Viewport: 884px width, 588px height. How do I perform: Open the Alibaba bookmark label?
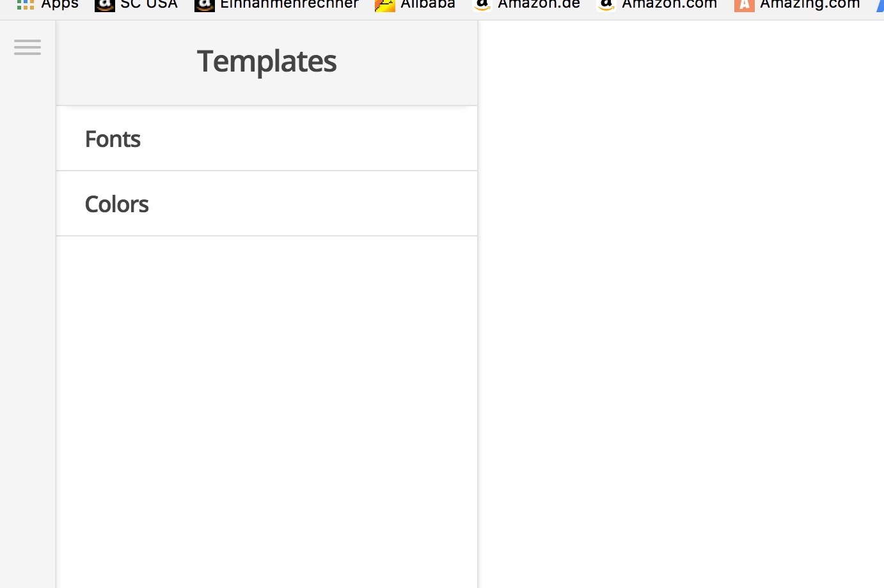(x=428, y=4)
